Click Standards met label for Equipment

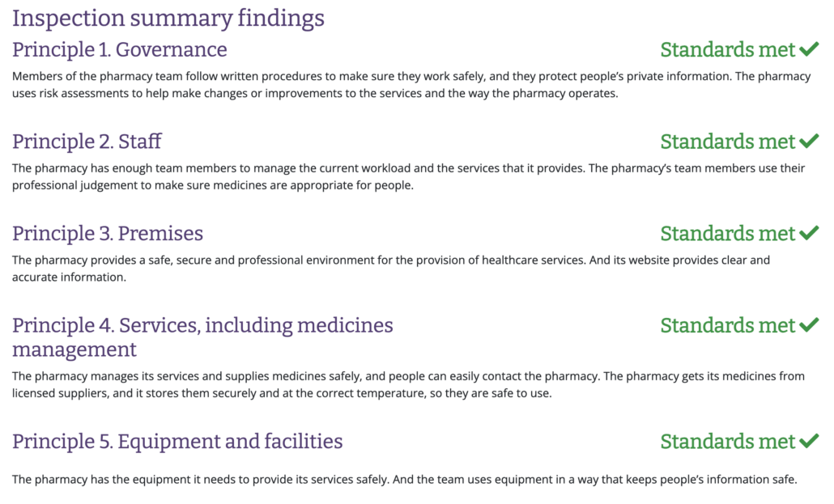click(x=728, y=441)
